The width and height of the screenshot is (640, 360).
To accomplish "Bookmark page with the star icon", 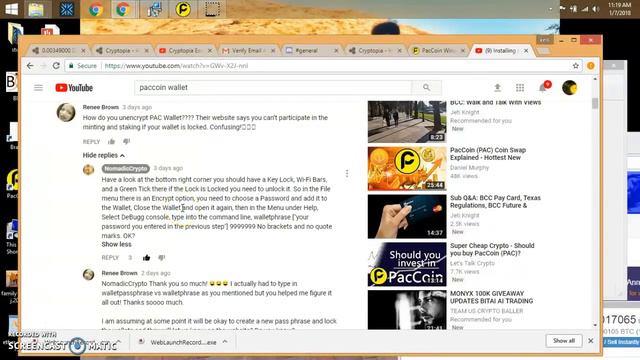I will pyautogui.click(x=576, y=66).
